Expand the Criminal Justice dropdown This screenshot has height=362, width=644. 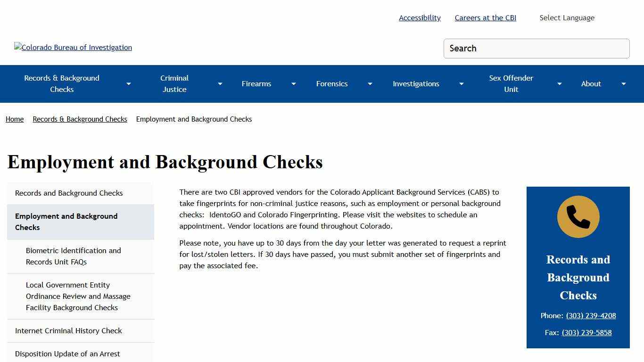pyautogui.click(x=220, y=83)
